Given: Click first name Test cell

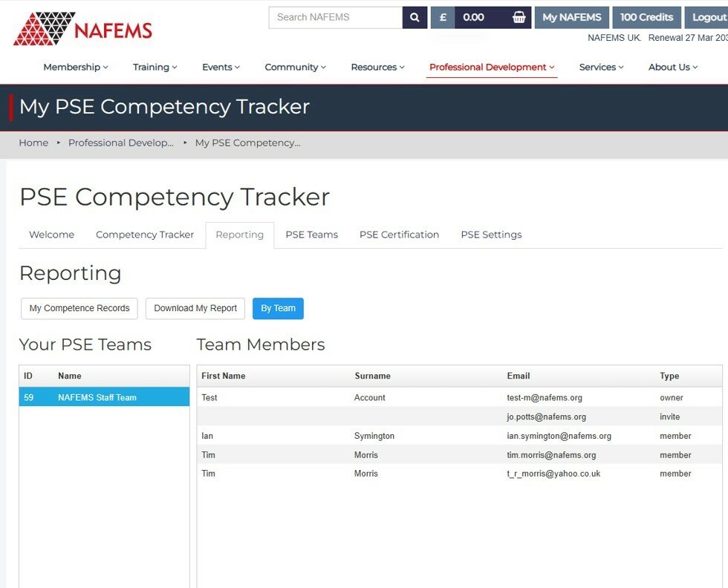Looking at the screenshot, I should click(x=209, y=398).
